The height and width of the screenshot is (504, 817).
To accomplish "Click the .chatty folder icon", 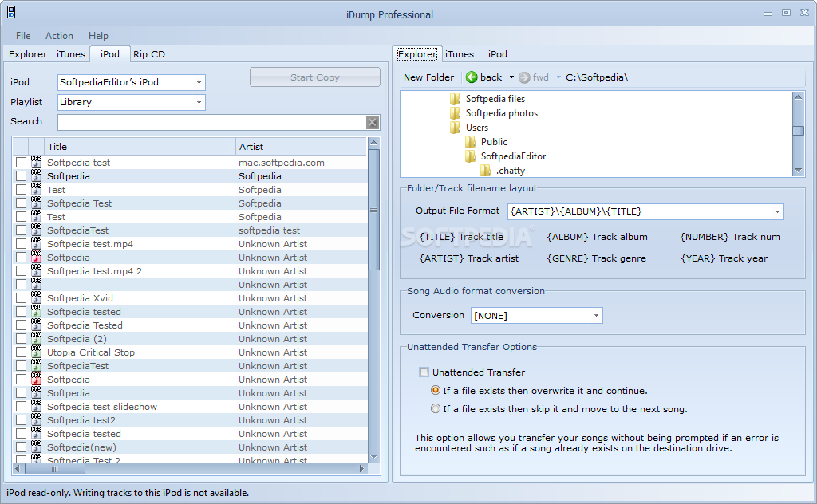I will [486, 170].
